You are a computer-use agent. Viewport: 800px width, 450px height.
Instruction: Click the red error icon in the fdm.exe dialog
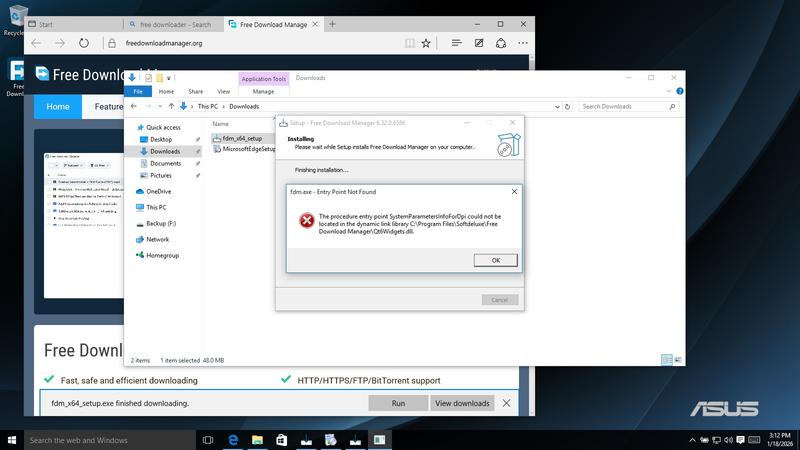307,220
